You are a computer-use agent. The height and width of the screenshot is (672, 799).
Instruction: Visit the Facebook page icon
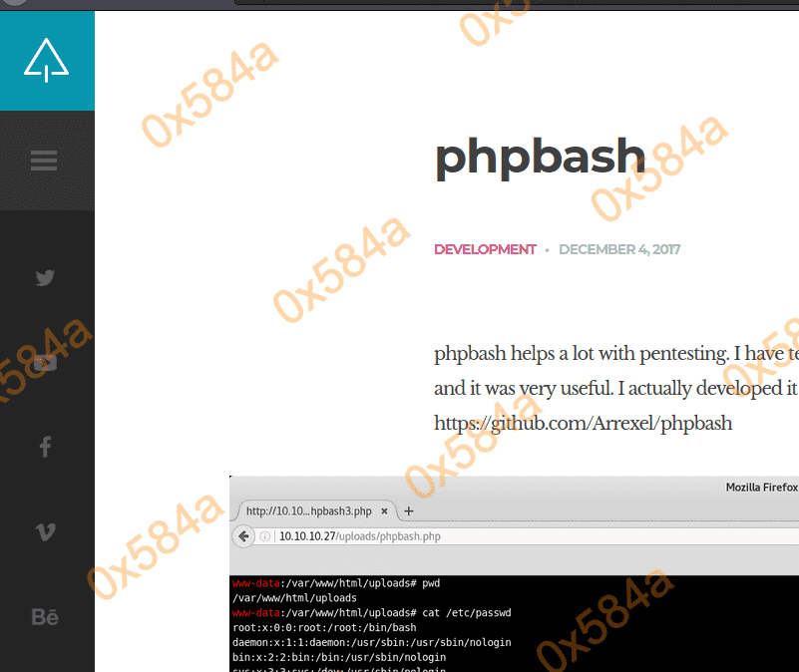click(x=45, y=447)
